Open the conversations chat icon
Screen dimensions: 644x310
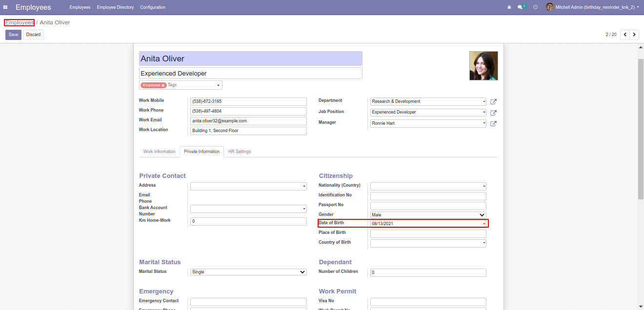pyautogui.click(x=521, y=7)
